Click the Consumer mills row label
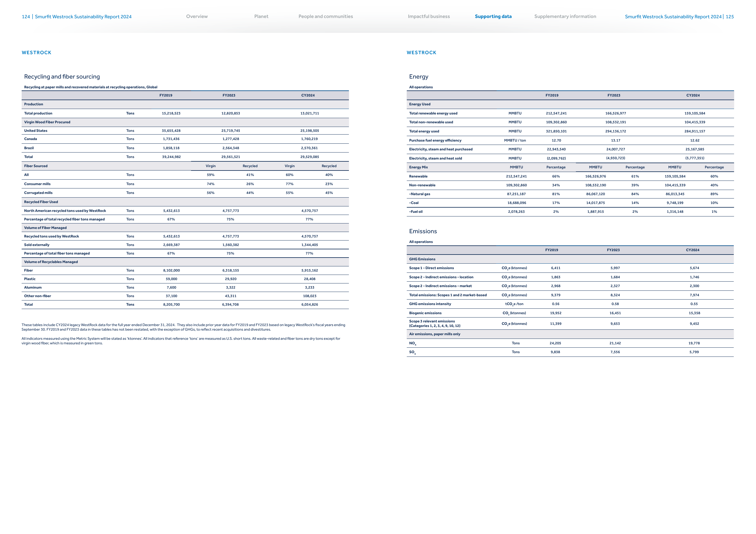 point(37,184)
